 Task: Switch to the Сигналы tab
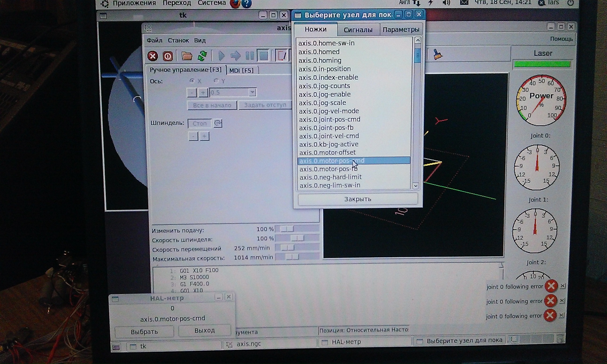pos(358,30)
